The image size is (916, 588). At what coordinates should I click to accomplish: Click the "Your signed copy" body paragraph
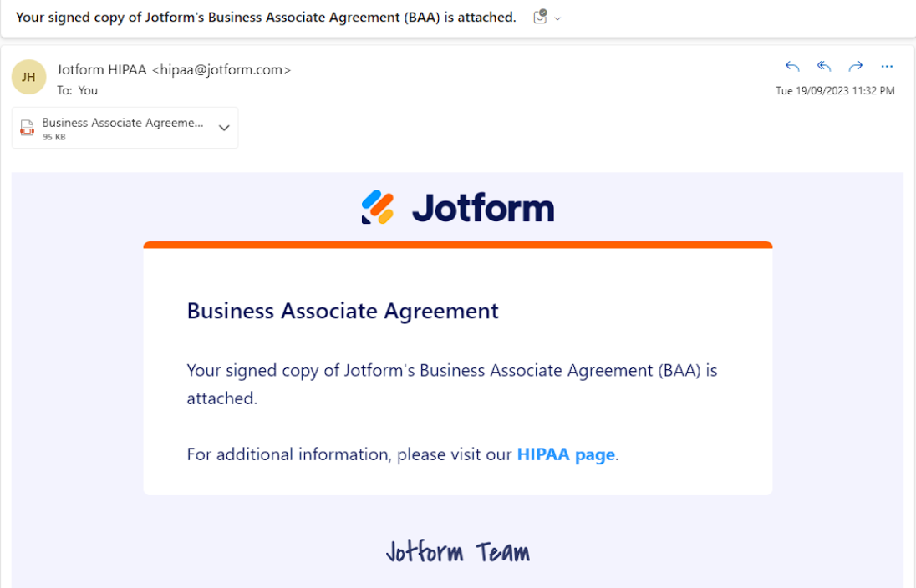point(451,383)
